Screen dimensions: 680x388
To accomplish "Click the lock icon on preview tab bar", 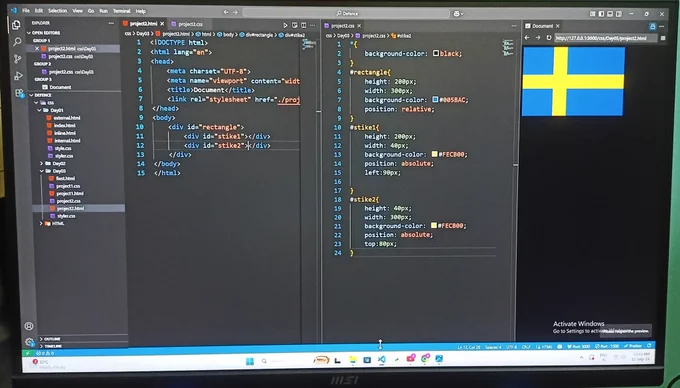I will click(653, 26).
